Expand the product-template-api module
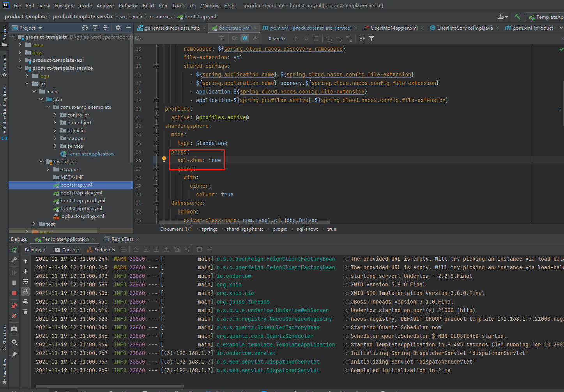 tap(20, 60)
